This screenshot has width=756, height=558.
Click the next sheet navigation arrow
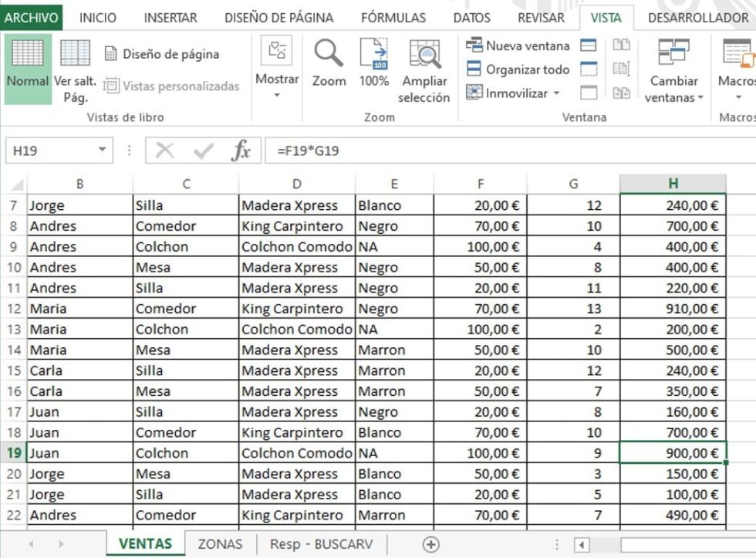61,544
